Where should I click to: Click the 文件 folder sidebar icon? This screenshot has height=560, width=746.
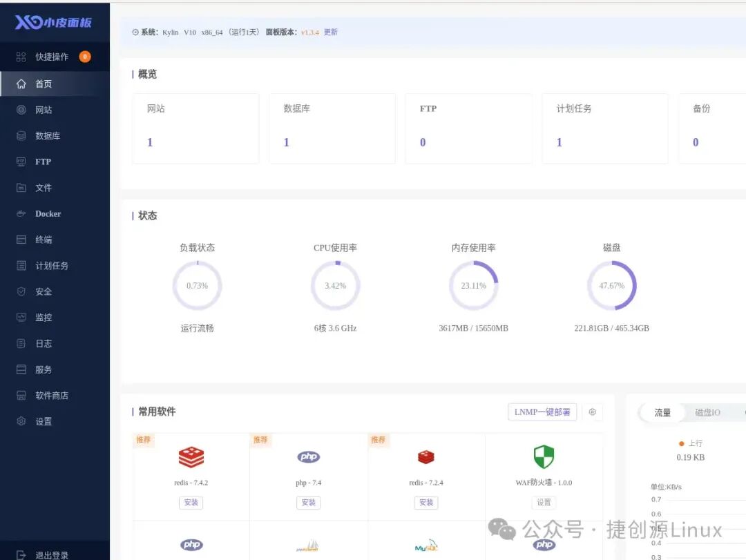pyautogui.click(x=21, y=188)
